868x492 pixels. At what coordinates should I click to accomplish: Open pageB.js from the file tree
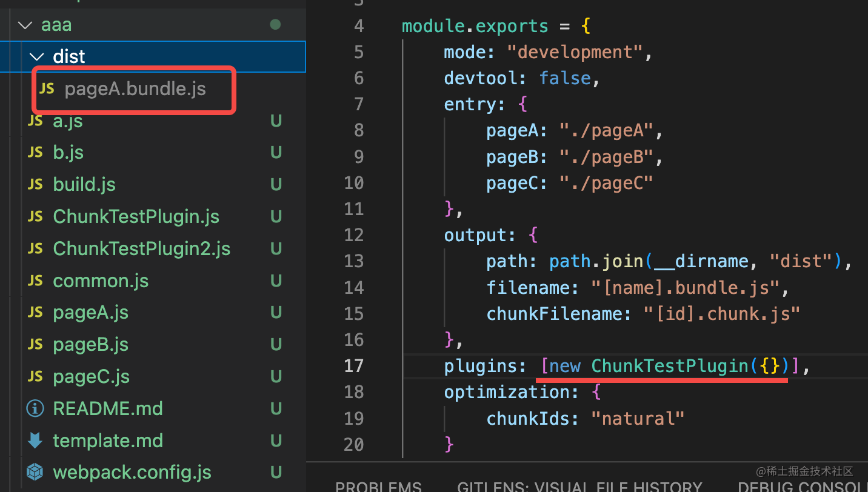pos(91,345)
